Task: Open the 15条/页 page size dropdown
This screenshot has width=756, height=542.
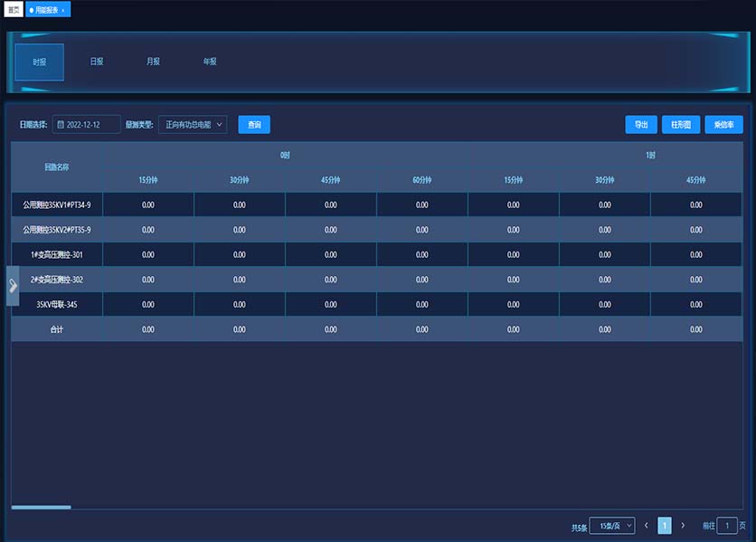Action: (x=611, y=526)
